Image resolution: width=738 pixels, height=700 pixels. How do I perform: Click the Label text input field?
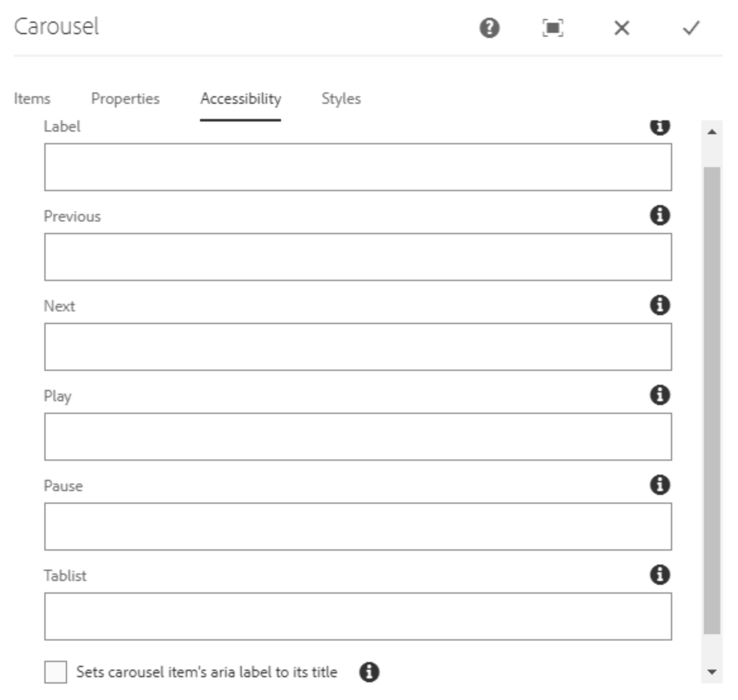(358, 167)
